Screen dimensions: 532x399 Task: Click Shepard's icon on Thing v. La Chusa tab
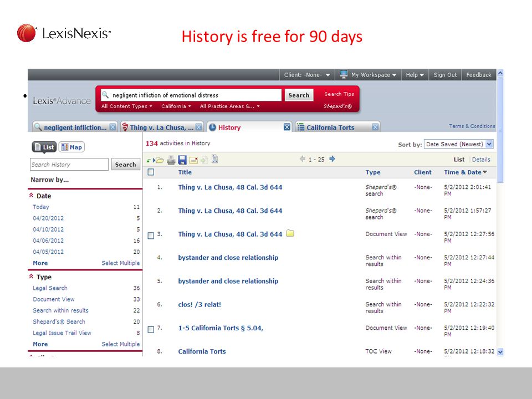point(125,127)
